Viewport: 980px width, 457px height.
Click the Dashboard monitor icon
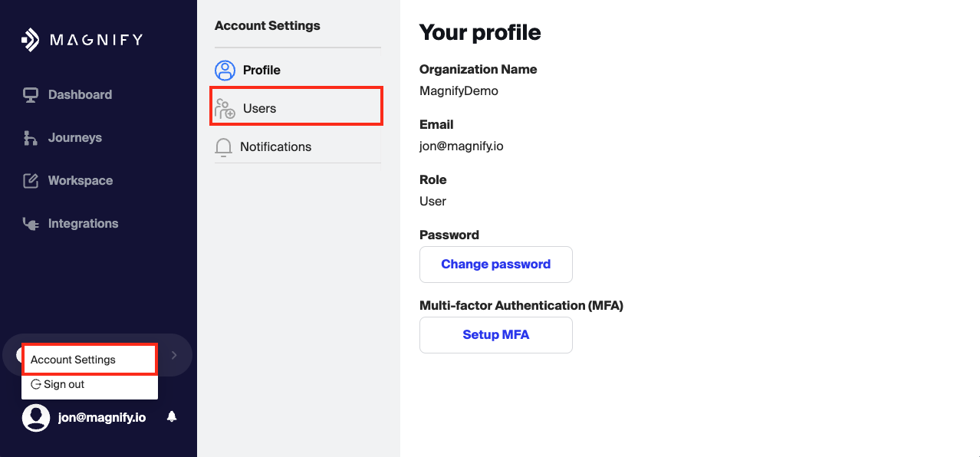(31, 95)
